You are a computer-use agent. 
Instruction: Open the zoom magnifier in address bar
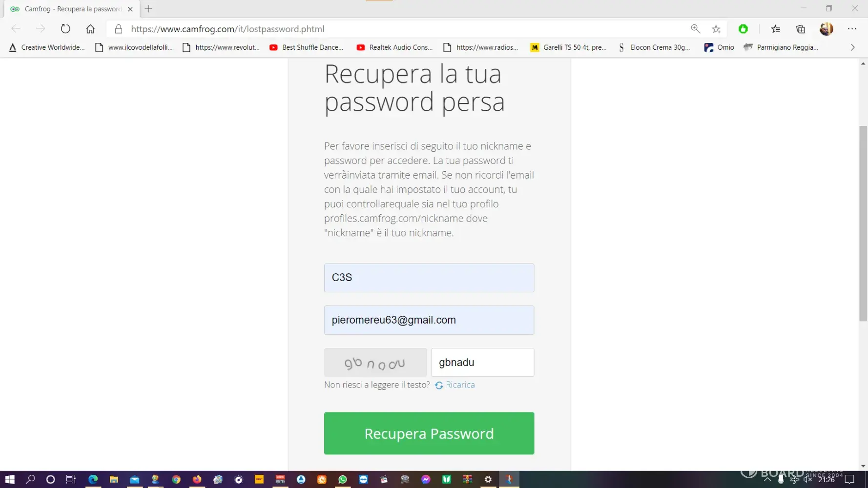[x=695, y=29]
